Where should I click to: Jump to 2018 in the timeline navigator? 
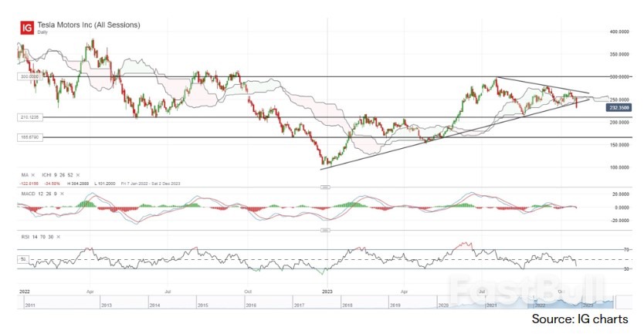347,305
